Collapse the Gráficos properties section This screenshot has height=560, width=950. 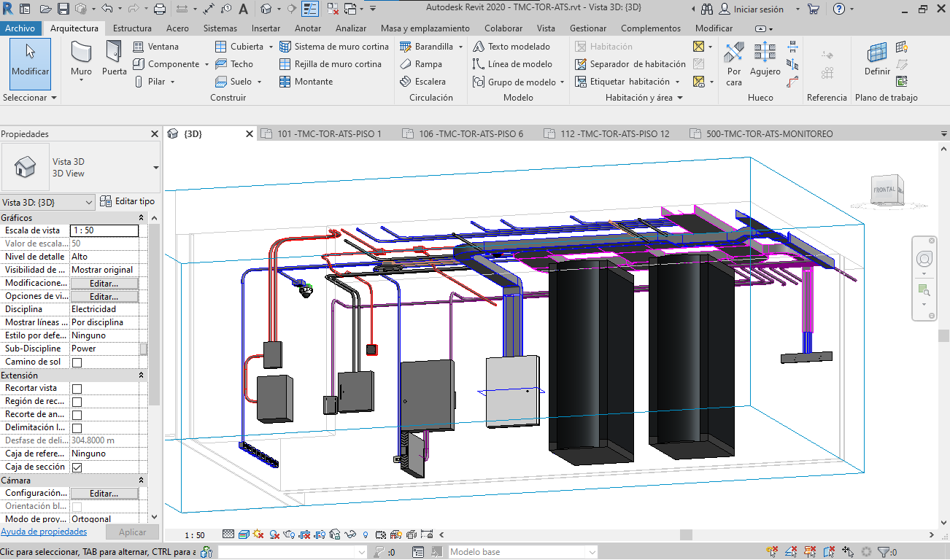point(142,218)
